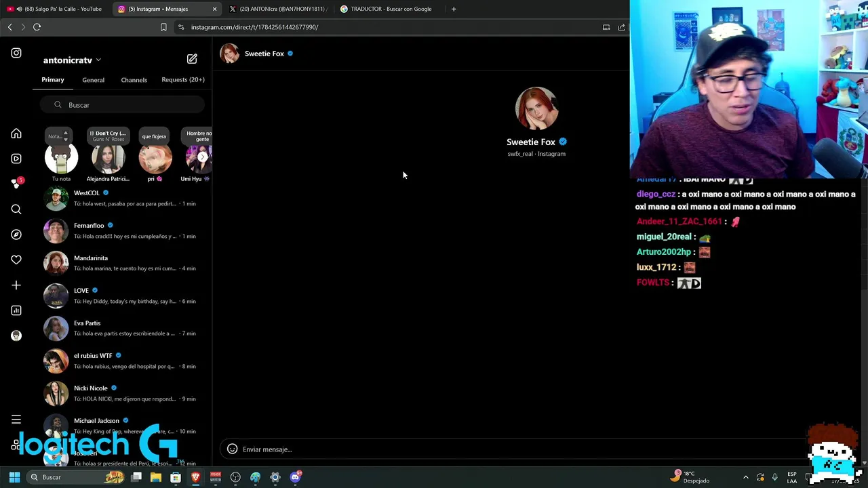Open Sweetie Fox name in chat header
868x488 pixels.
(264, 54)
